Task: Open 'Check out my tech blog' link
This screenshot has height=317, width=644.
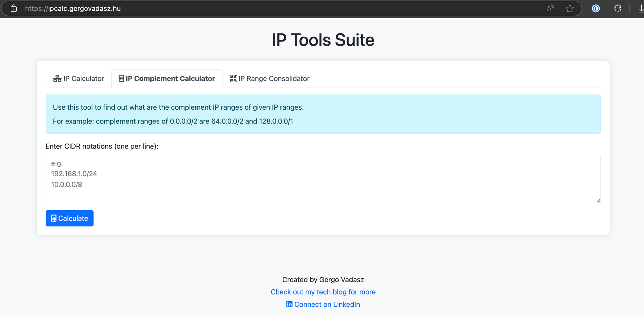Action: click(x=323, y=292)
